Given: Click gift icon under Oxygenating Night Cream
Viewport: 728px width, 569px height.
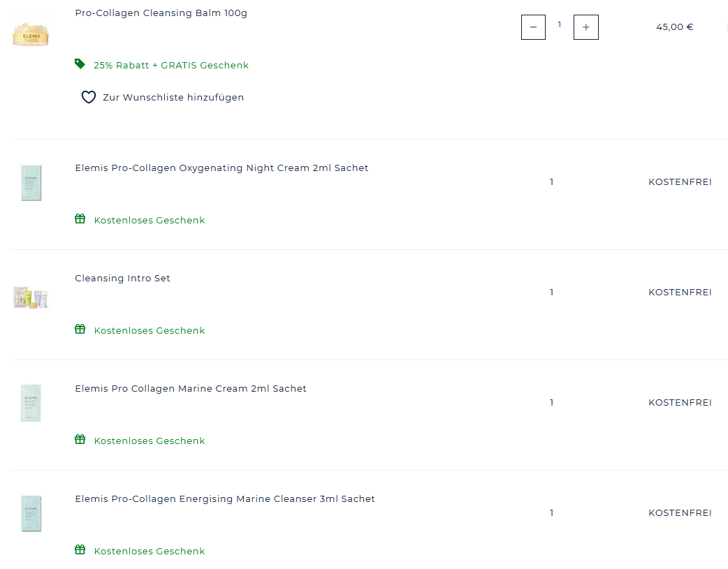Looking at the screenshot, I should (x=80, y=219).
